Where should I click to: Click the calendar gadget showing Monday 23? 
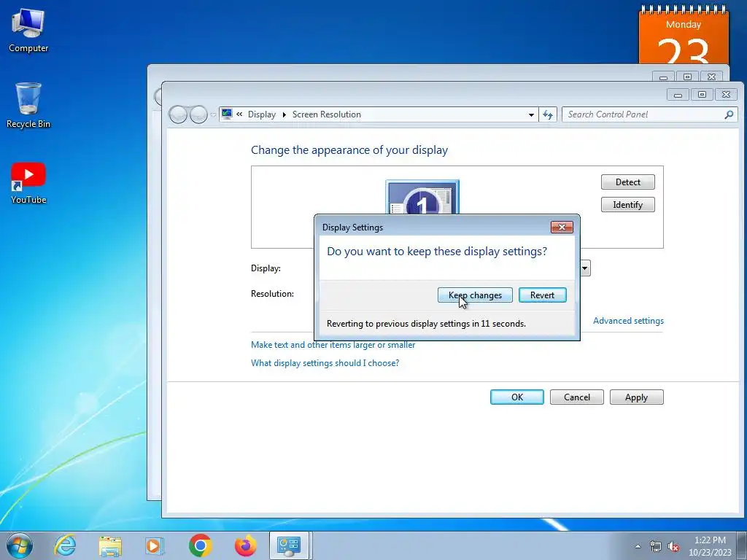(x=684, y=36)
